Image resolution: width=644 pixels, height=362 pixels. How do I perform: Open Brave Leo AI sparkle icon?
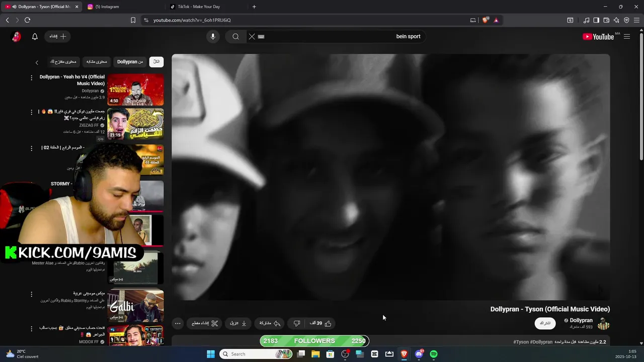point(616,20)
